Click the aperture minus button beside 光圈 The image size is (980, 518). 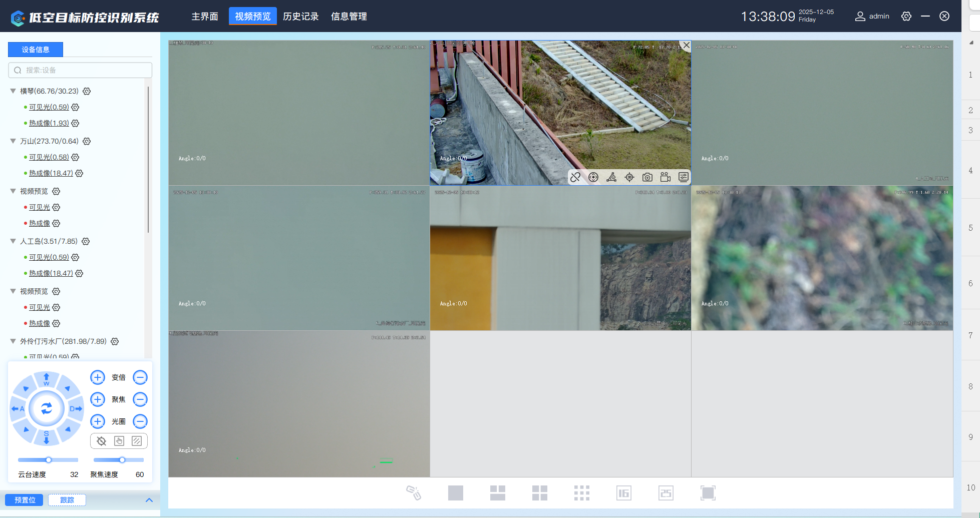pyautogui.click(x=140, y=421)
